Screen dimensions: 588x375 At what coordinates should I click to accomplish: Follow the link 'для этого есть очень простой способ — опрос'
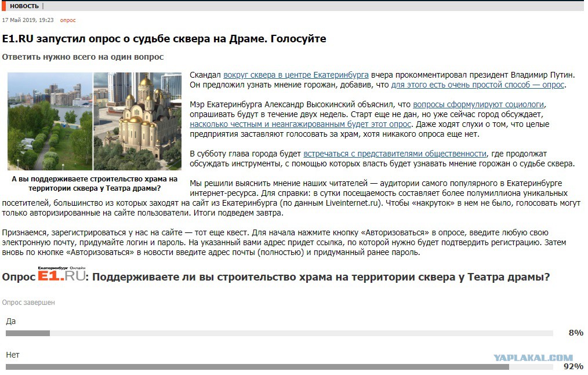[477, 85]
